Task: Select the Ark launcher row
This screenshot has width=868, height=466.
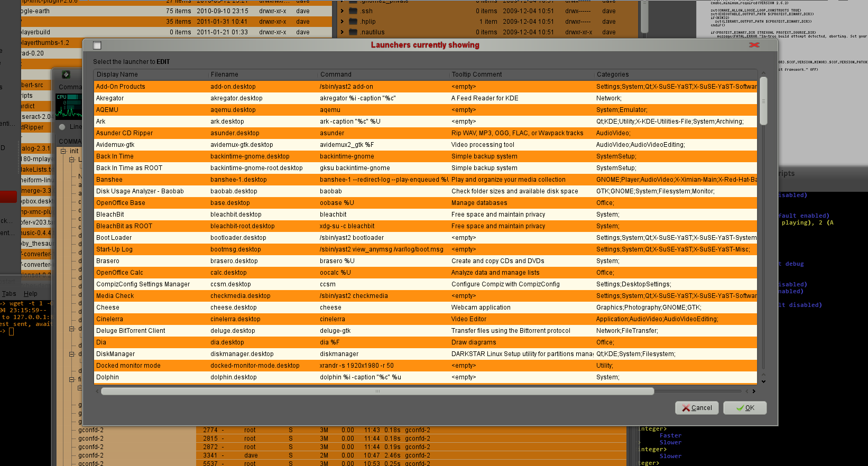Action: tap(426, 122)
